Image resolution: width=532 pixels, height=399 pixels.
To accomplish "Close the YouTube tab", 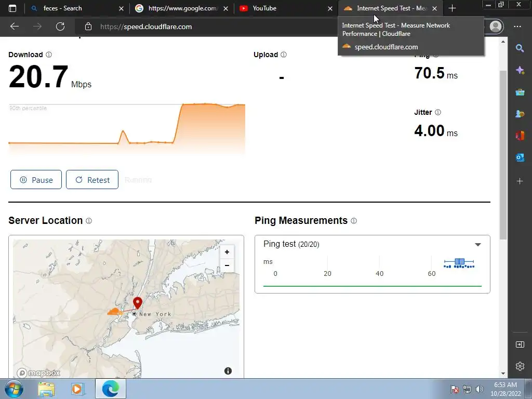I will tap(330, 8).
